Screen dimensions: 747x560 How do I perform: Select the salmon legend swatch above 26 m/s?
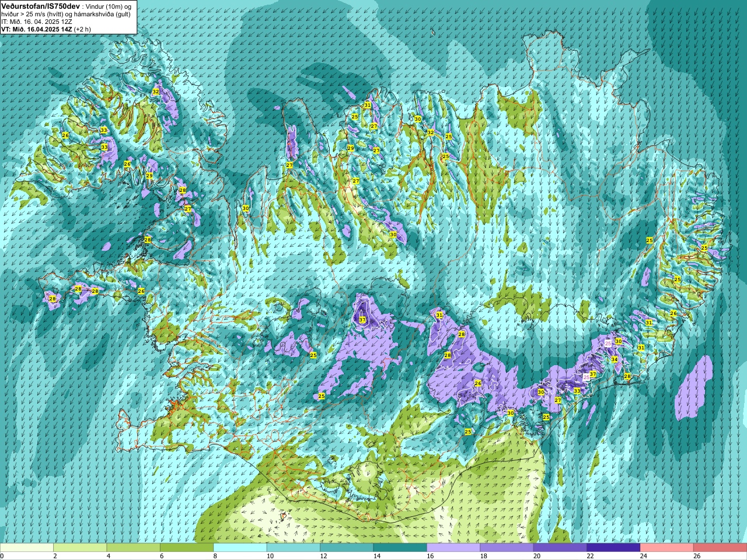click(720, 548)
